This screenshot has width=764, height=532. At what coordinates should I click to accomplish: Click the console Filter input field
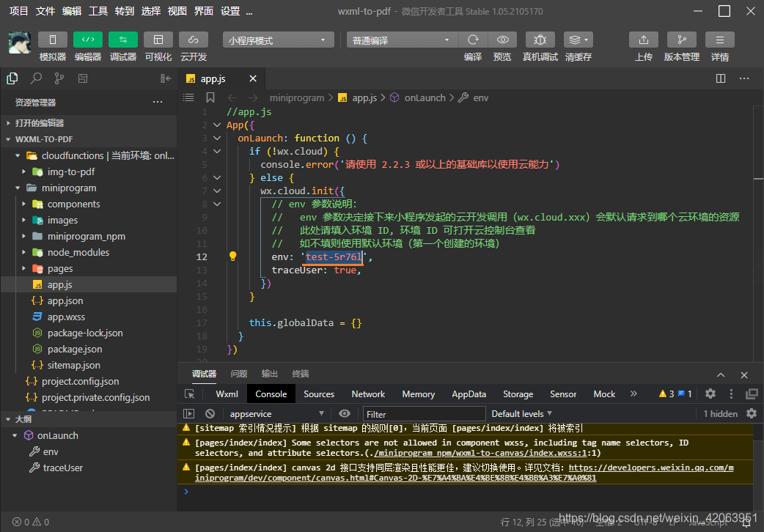point(424,413)
